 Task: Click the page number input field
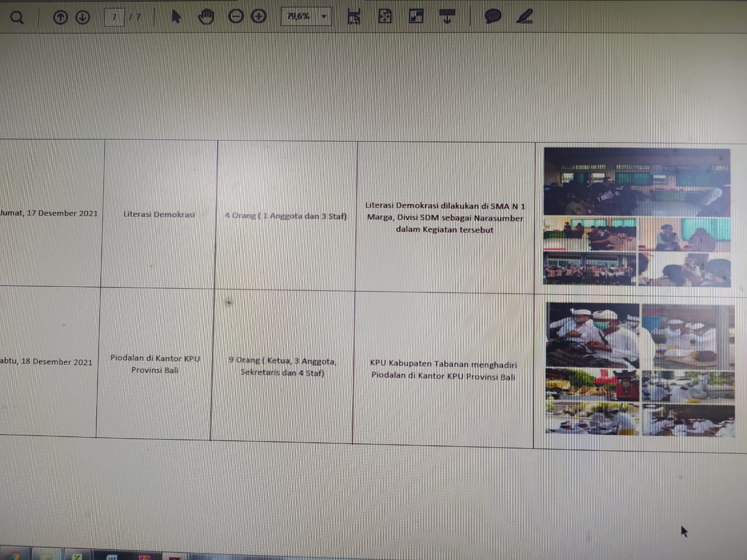coord(114,17)
